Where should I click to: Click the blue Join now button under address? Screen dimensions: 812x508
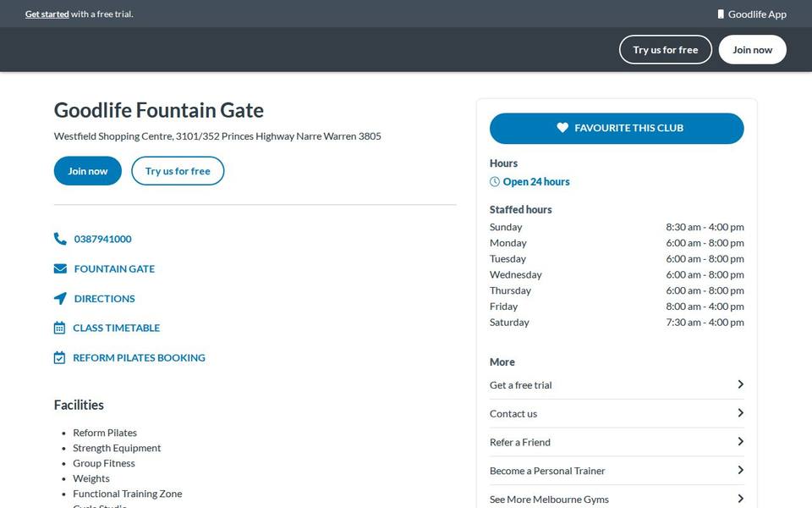tap(87, 171)
